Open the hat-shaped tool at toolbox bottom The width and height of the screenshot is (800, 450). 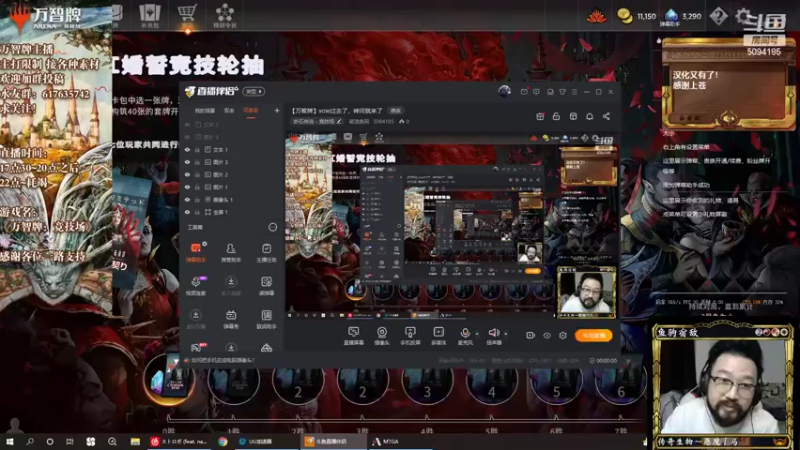click(266, 348)
